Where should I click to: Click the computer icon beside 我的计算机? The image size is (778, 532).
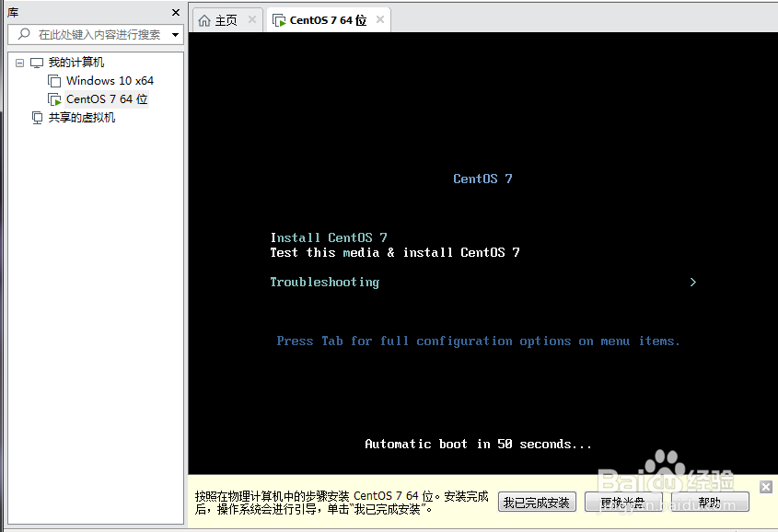pyautogui.click(x=35, y=62)
